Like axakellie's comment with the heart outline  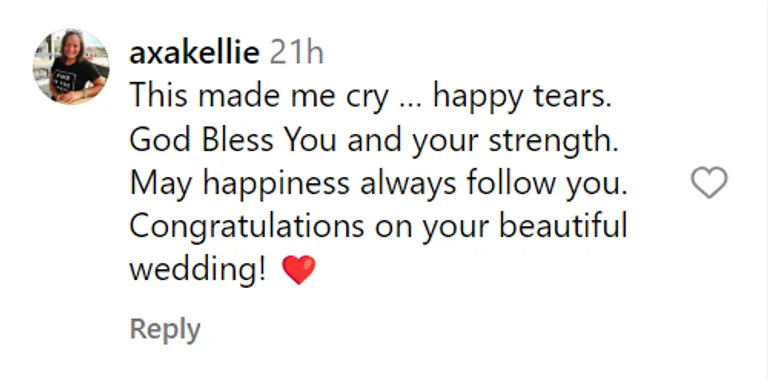pyautogui.click(x=709, y=183)
